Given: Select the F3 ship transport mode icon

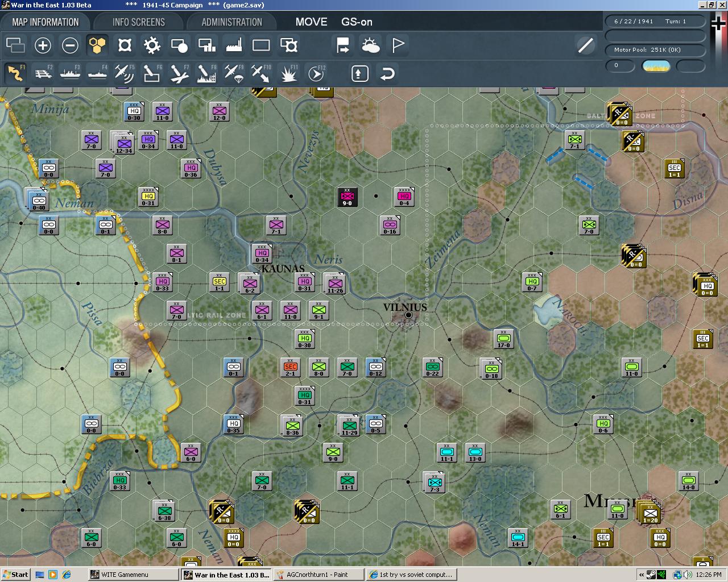Looking at the screenshot, I should point(70,73).
